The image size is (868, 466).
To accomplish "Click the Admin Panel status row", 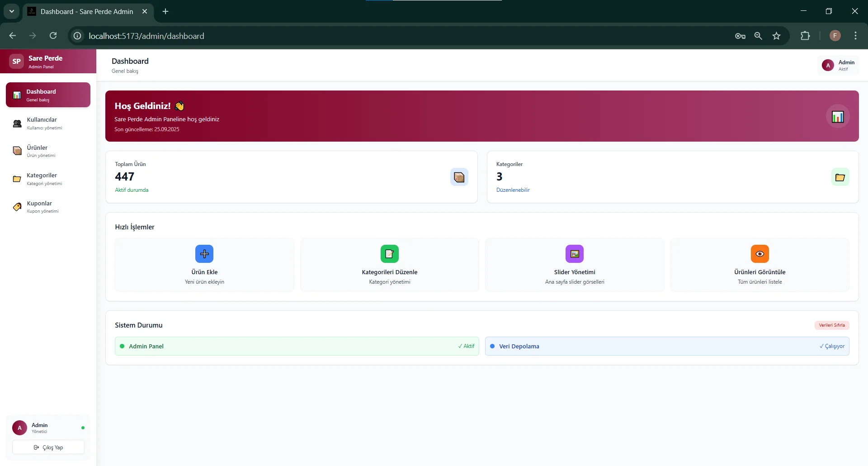I will 297,346.
